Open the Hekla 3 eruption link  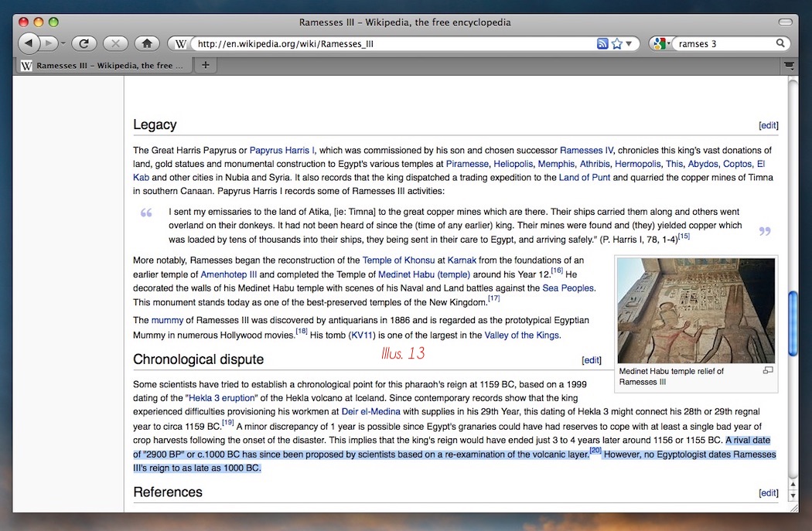[221, 397]
